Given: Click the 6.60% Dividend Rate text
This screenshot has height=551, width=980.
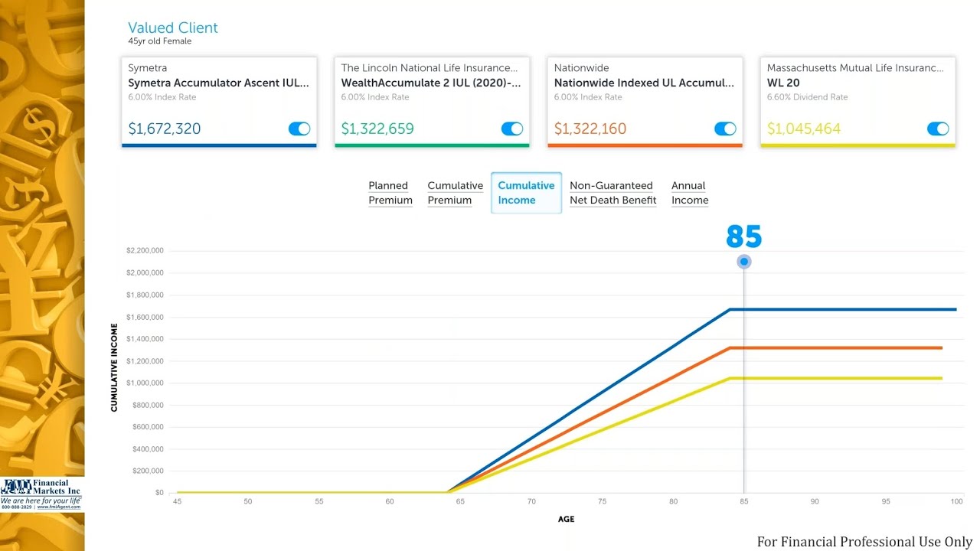Looking at the screenshot, I should (x=808, y=97).
